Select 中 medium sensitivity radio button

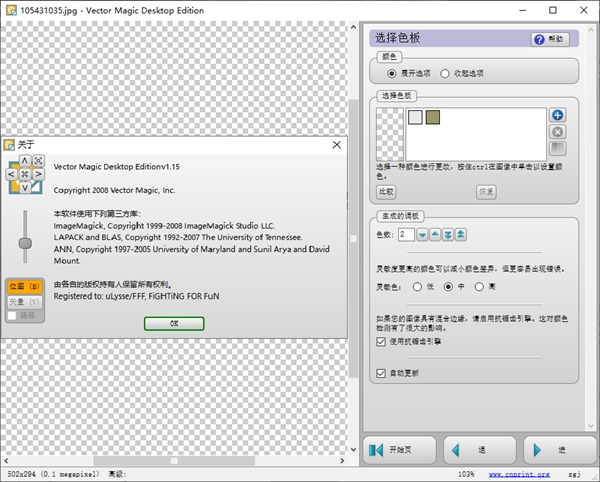pyautogui.click(x=448, y=287)
